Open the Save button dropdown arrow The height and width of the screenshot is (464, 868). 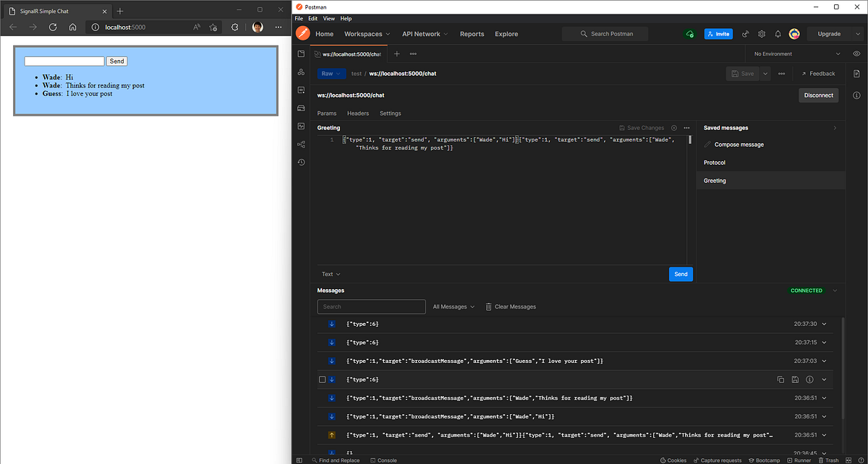click(x=765, y=74)
